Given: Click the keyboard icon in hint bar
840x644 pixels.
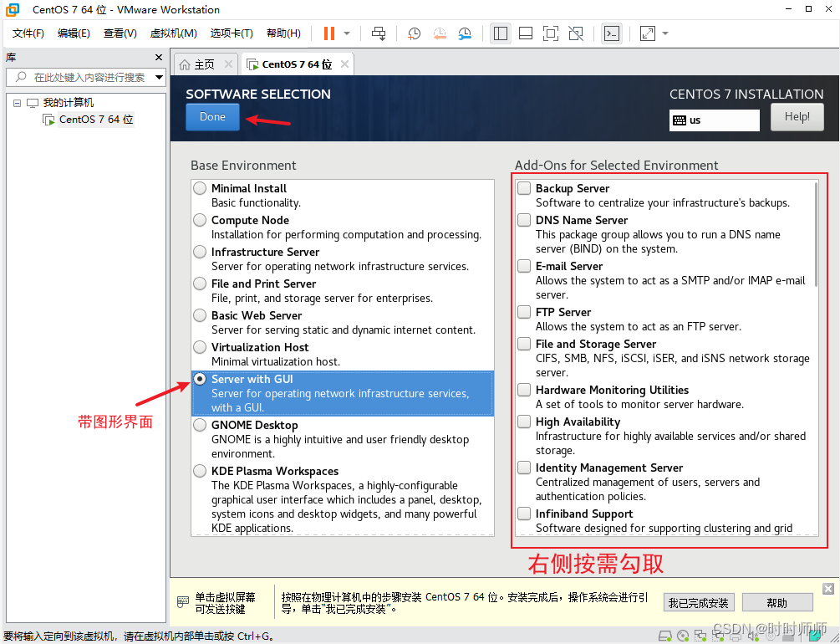Looking at the screenshot, I should [183, 601].
